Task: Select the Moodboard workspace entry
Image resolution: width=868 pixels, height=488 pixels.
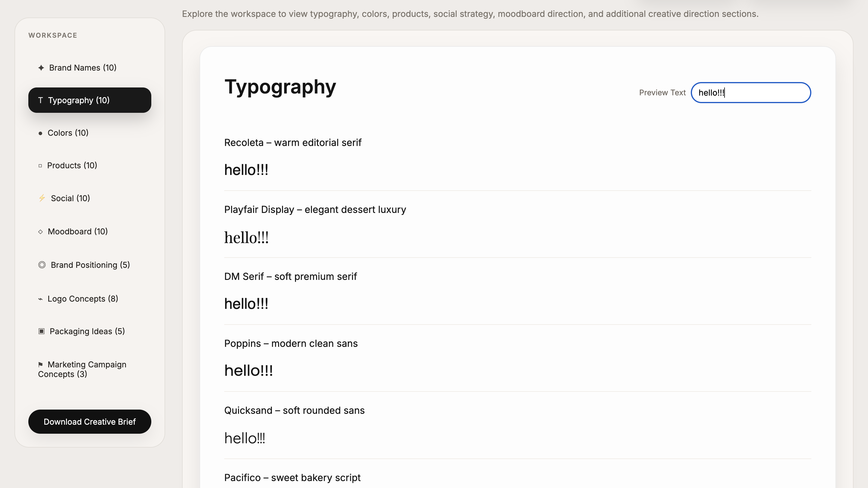Action: pos(77,231)
